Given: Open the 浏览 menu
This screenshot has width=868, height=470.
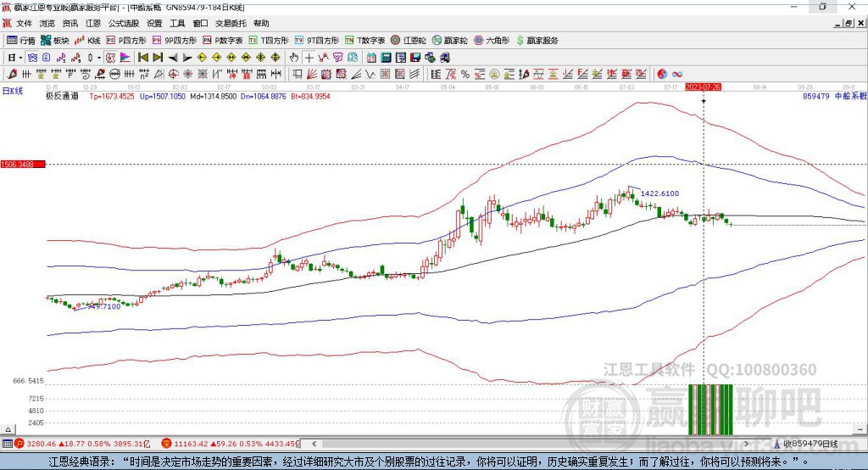Looking at the screenshot, I should [47, 23].
